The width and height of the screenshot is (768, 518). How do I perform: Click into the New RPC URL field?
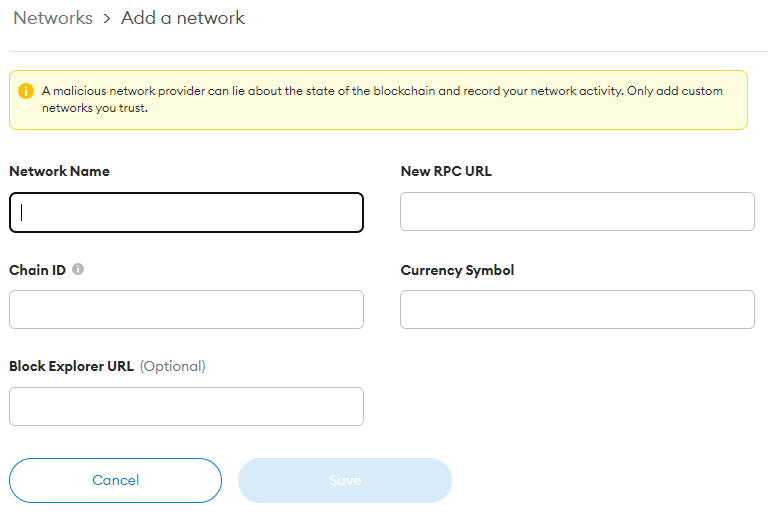[577, 212]
